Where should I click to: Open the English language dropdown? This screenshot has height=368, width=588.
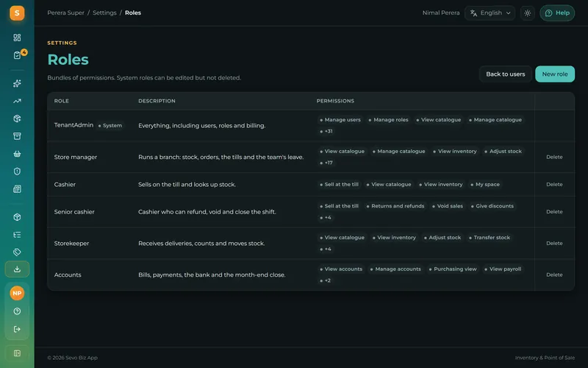490,13
